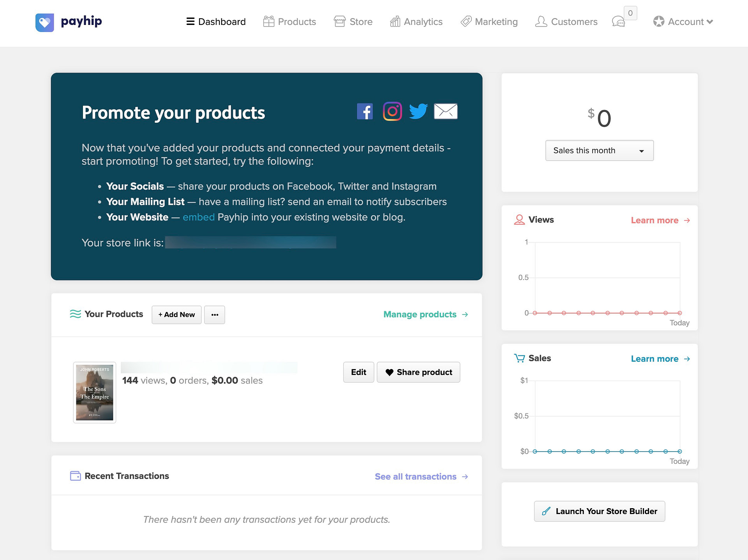
Task: Share via the Facebook icon
Action: pyautogui.click(x=365, y=111)
